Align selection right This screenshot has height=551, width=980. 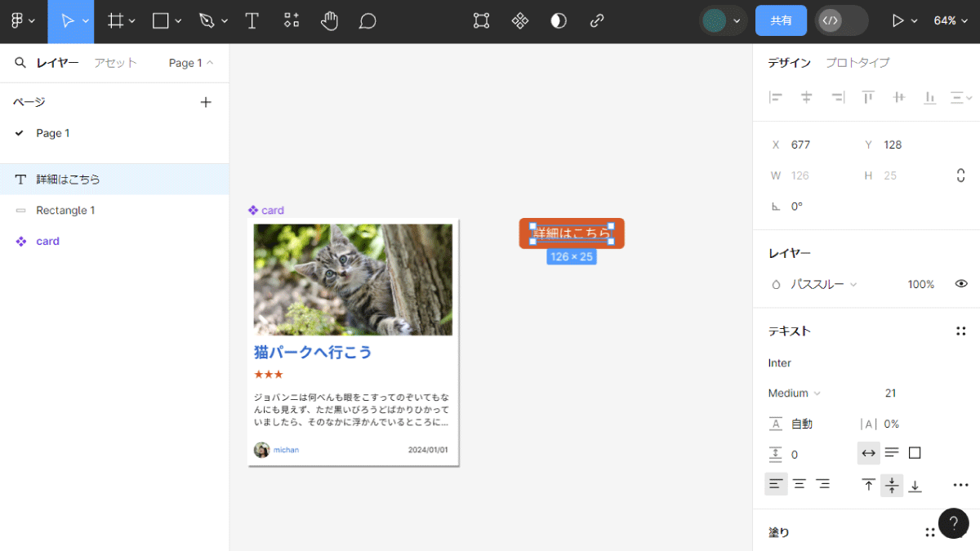837,97
